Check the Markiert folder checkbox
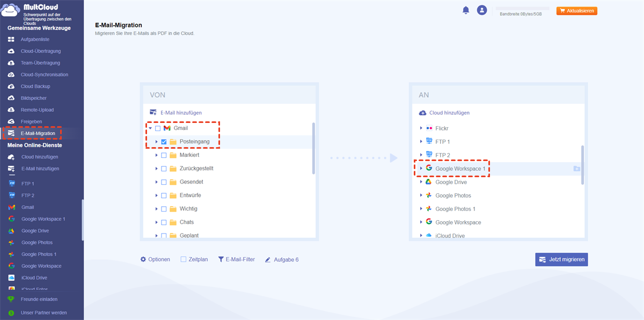The width and height of the screenshot is (644, 320). click(164, 155)
